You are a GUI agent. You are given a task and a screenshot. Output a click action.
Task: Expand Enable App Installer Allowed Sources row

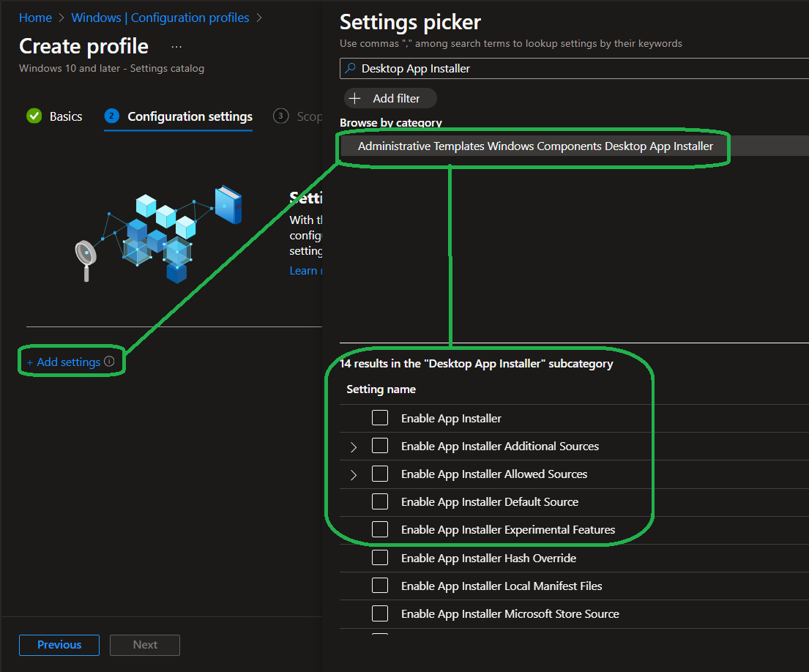tap(354, 475)
